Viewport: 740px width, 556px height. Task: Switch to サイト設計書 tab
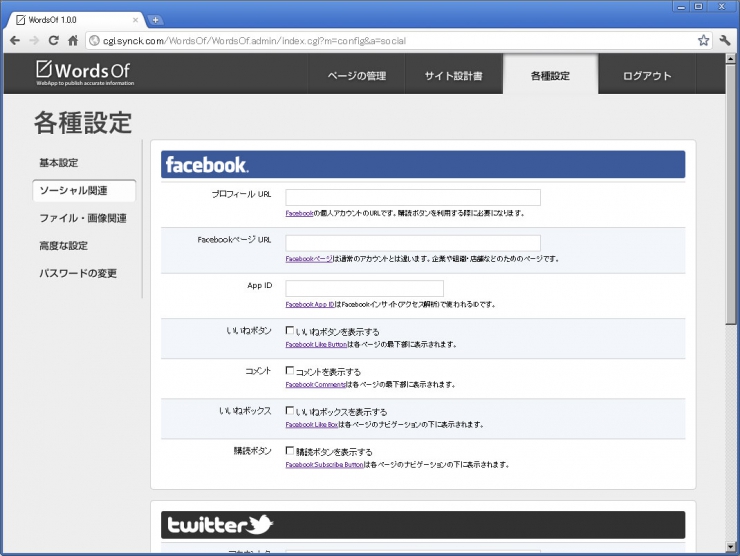tap(454, 76)
